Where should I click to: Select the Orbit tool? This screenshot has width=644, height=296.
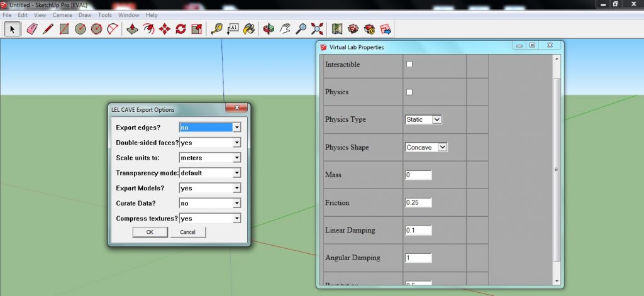click(x=269, y=29)
